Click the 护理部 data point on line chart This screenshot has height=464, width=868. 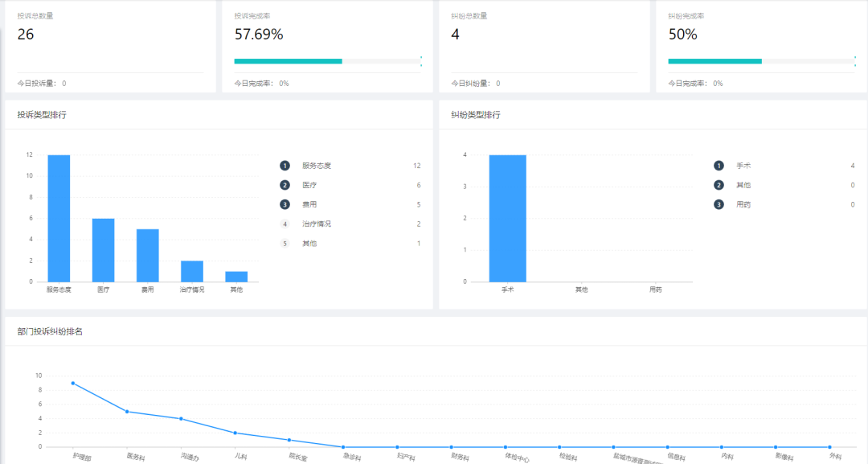73,383
